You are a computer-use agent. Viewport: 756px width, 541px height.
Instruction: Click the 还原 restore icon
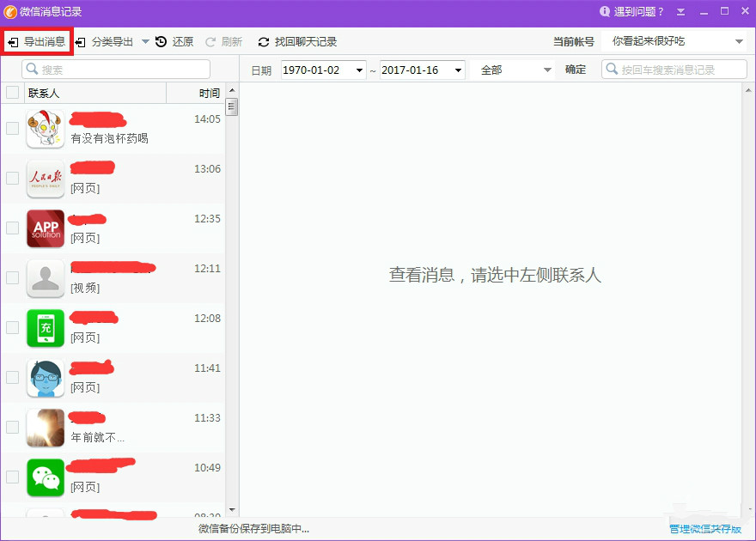(x=161, y=40)
